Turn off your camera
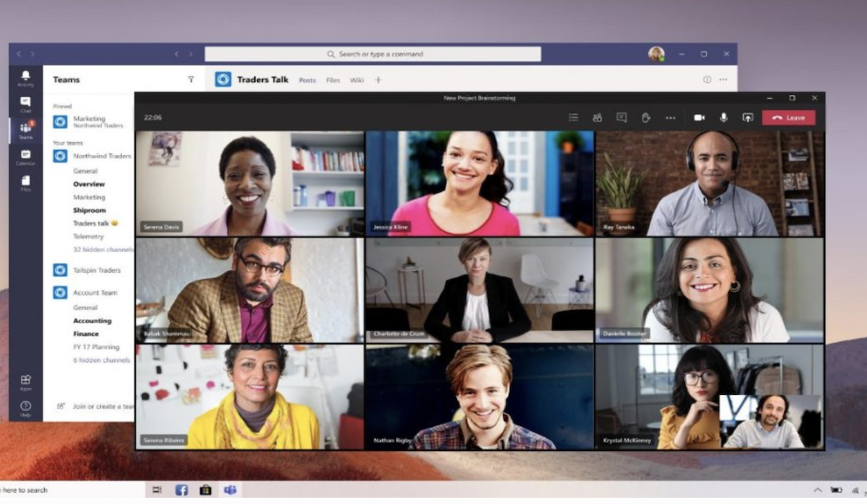867x504 pixels. pos(698,117)
